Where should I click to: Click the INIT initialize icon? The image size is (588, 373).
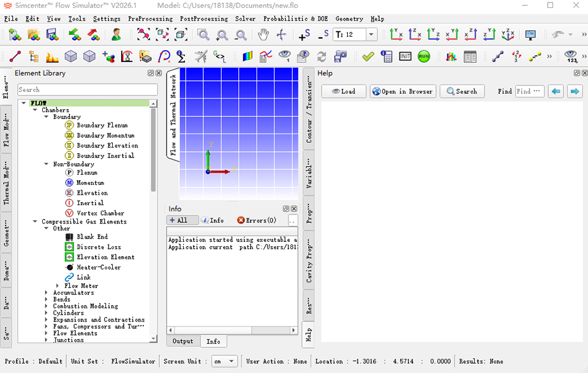coord(405,56)
